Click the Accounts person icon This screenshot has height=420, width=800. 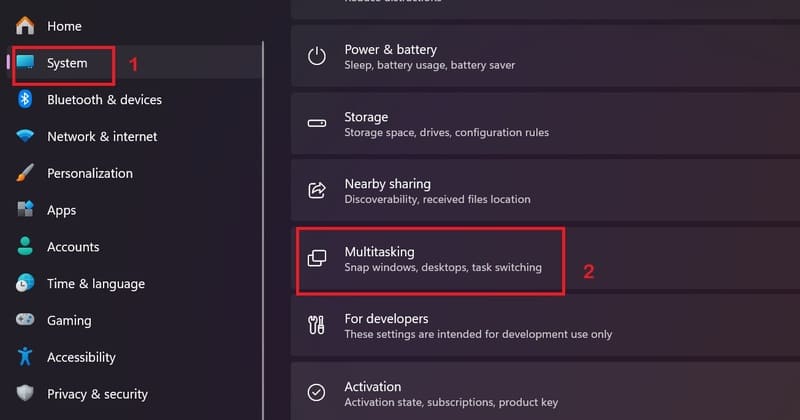[24, 246]
